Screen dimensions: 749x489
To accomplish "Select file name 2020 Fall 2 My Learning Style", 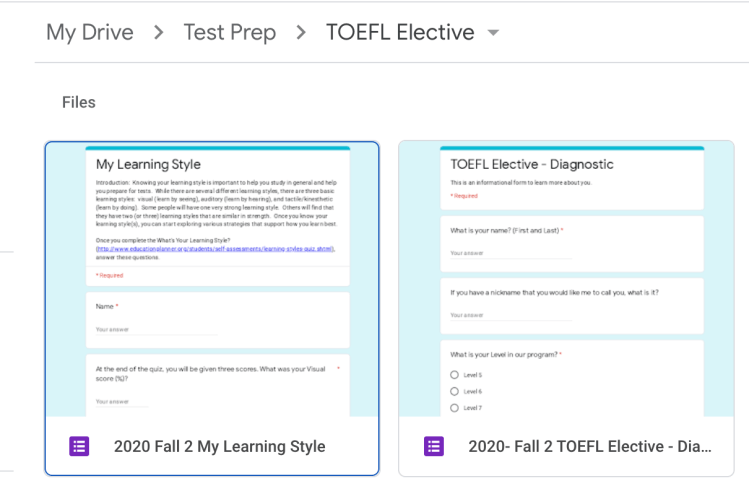I will pyautogui.click(x=219, y=447).
